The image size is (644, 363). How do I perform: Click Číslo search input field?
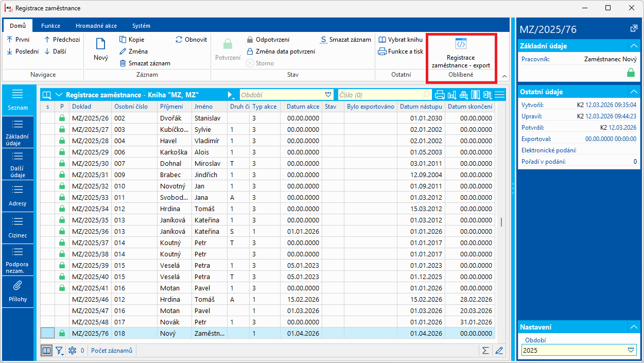coord(385,95)
